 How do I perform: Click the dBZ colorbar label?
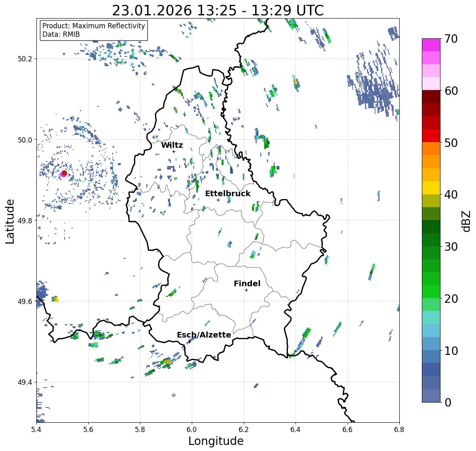(467, 221)
